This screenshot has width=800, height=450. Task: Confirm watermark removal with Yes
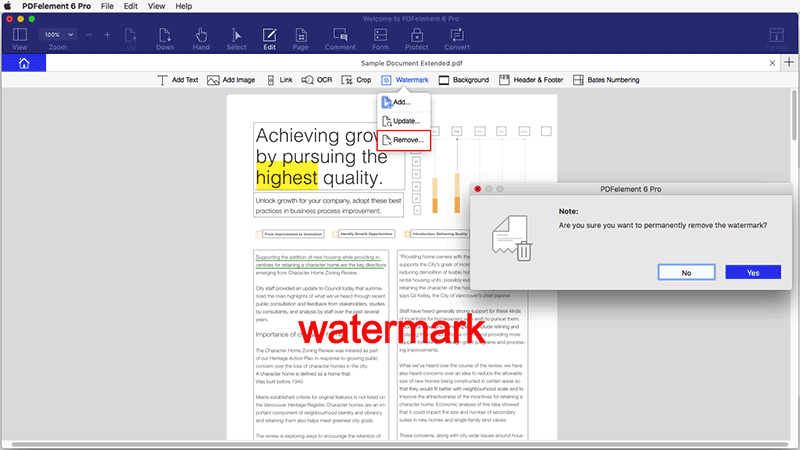point(753,272)
